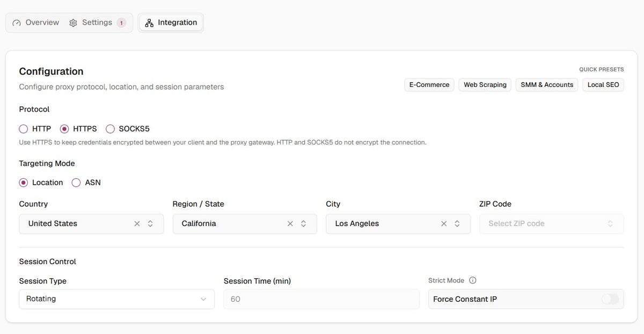Screen dimensions: 644x334
Task: Click the Integration network icon
Action: [149, 23]
